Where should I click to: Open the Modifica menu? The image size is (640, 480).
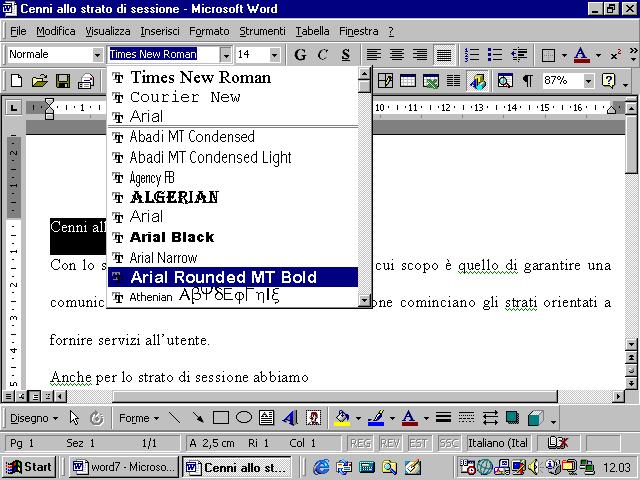[56, 31]
